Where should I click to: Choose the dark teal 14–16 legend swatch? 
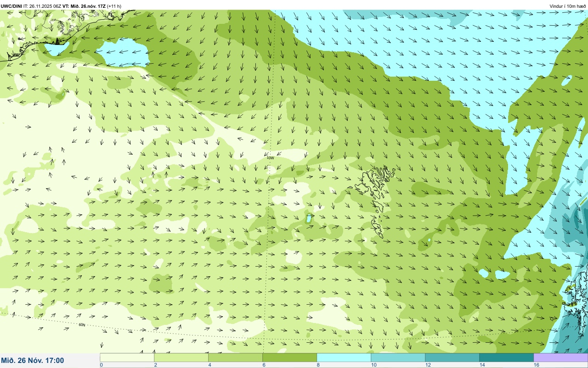(x=506, y=357)
